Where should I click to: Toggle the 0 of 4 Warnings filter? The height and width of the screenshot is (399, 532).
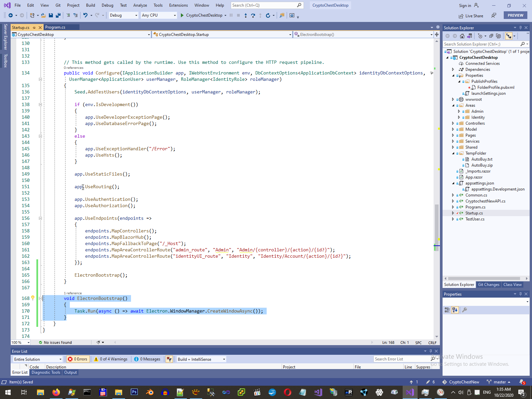(x=111, y=359)
